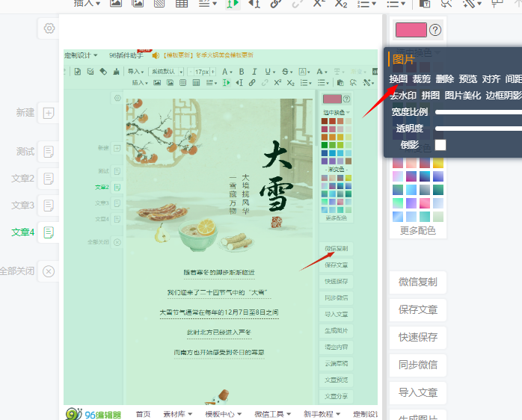
Task: Click the 微信复制 button on right panel
Action: [417, 282]
